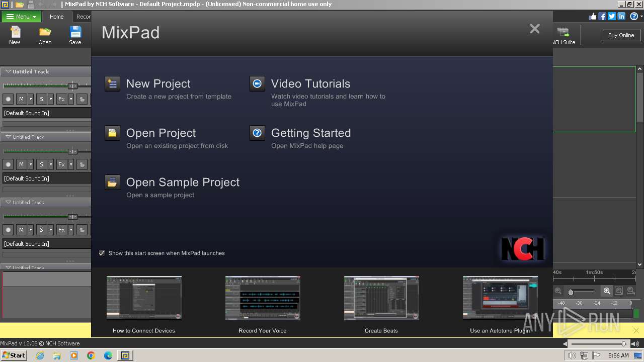Image resolution: width=644 pixels, height=362 pixels.
Task: Open the second track's Fx effects button
Action: [x=61, y=164]
